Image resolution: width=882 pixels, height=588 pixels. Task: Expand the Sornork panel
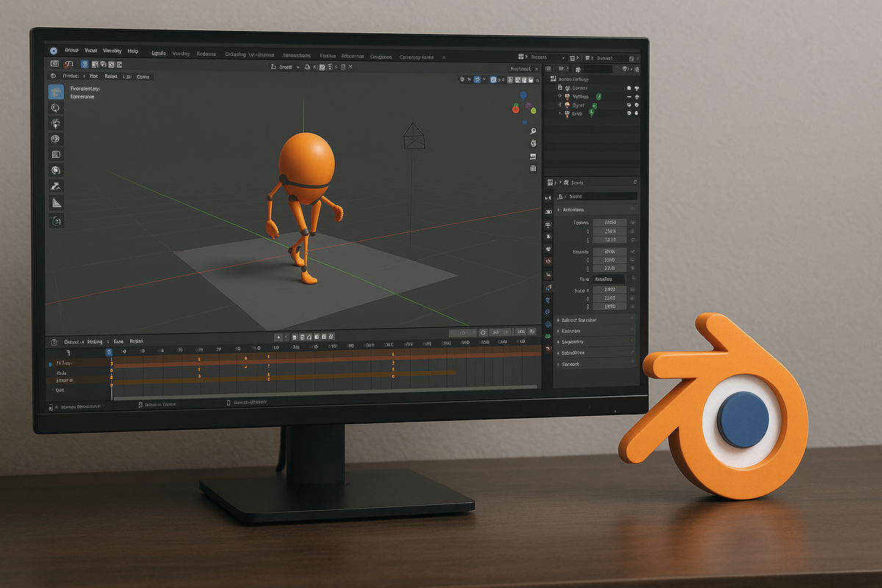pyautogui.click(x=559, y=364)
